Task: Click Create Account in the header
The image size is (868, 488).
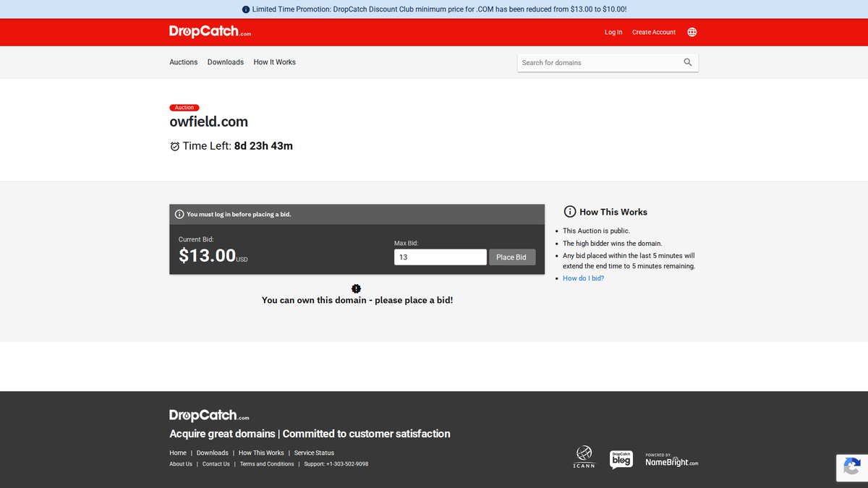Action: coord(654,33)
